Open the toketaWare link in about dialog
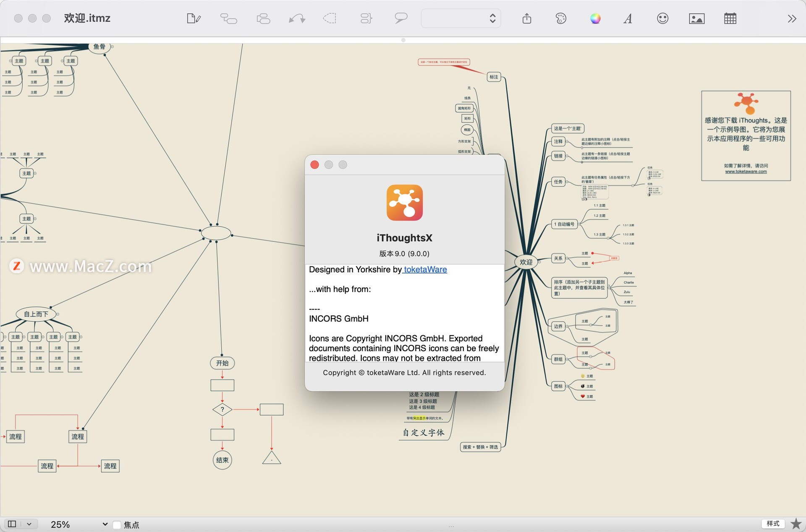This screenshot has height=532, width=806. [x=425, y=269]
